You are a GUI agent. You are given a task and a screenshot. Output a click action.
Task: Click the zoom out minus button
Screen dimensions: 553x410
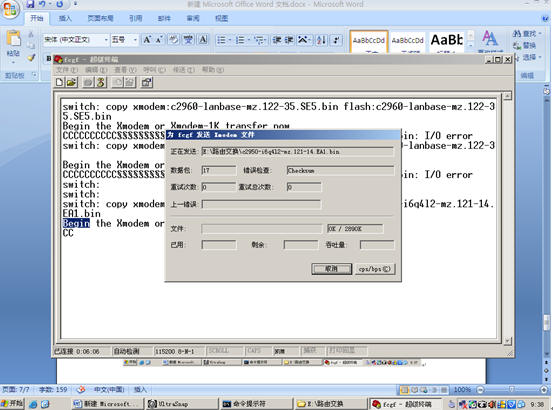point(480,390)
